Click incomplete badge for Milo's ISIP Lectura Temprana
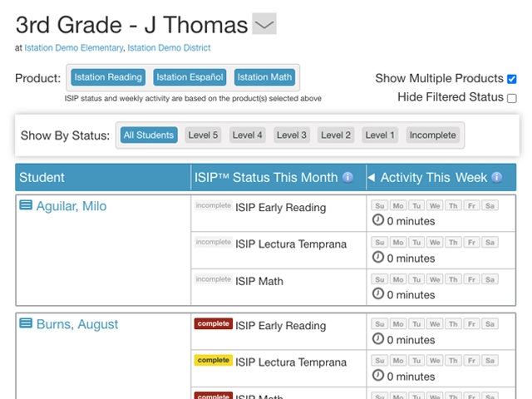The image size is (532, 399). [214, 242]
